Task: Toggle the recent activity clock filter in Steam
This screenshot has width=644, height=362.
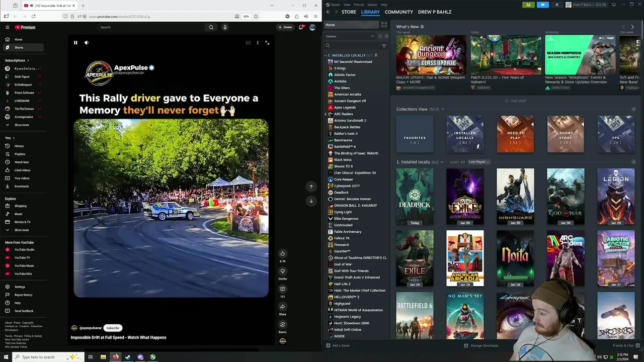Action: 380,36
